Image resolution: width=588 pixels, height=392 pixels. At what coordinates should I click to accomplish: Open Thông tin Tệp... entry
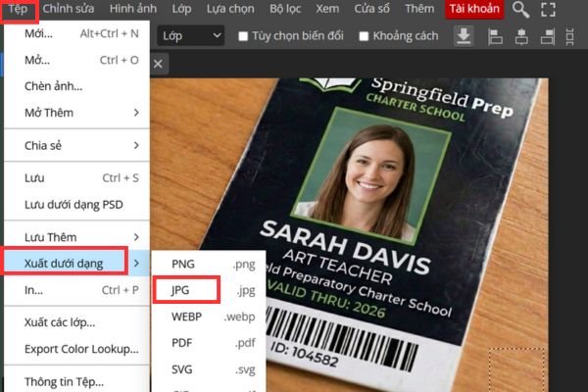[76, 381]
